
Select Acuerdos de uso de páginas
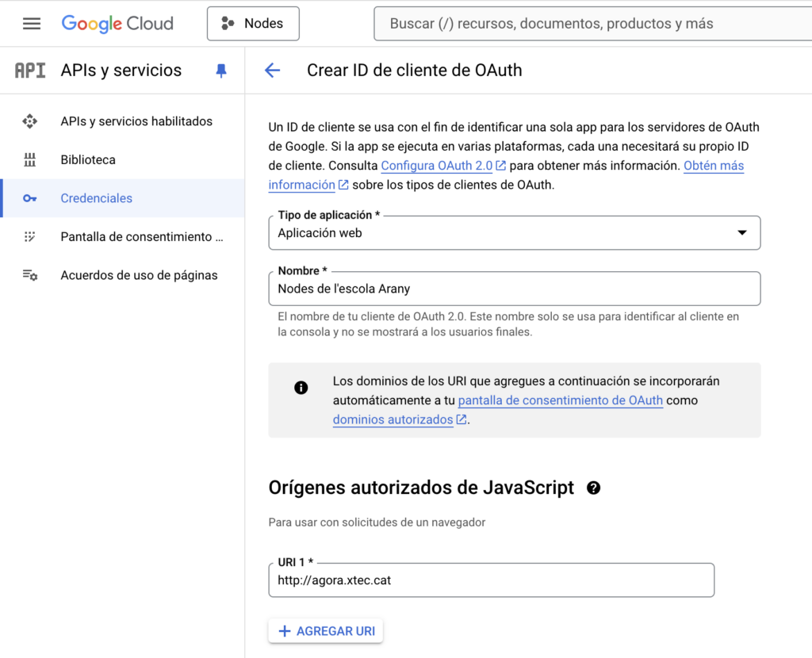click(139, 275)
